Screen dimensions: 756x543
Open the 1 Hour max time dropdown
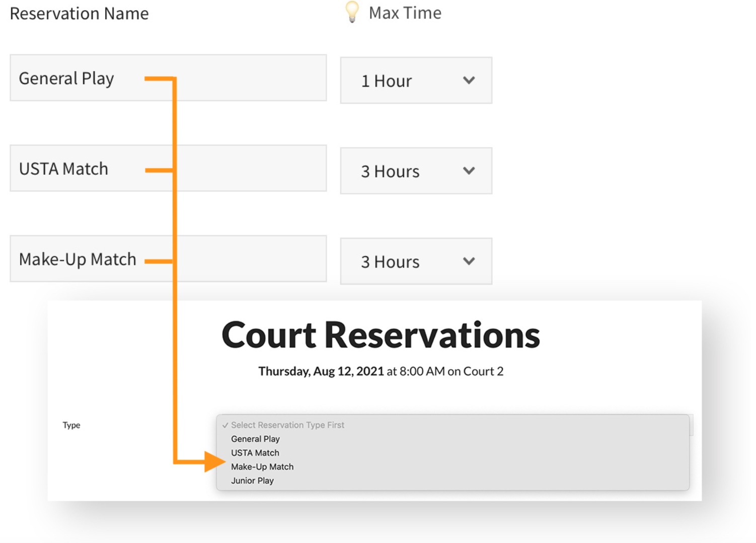416,81
